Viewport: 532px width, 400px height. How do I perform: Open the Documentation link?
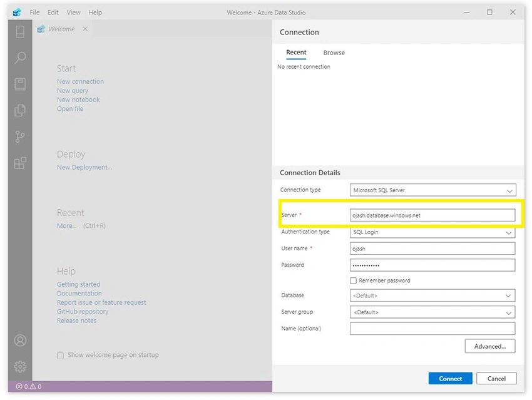pyautogui.click(x=79, y=293)
